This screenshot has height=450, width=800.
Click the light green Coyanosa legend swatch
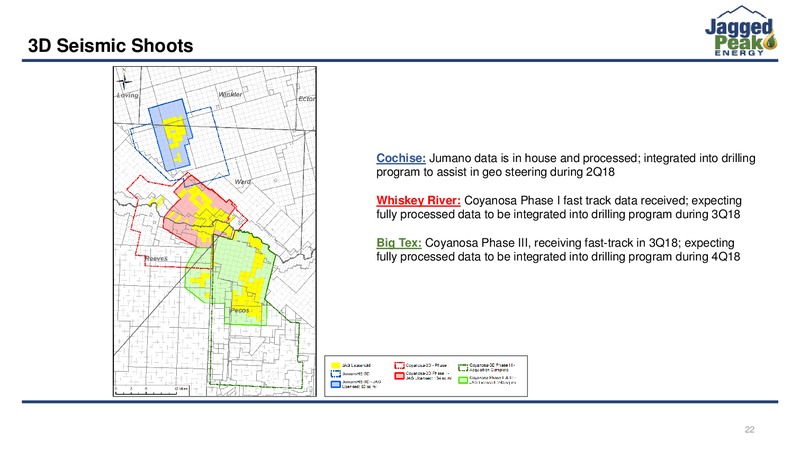tap(463, 380)
